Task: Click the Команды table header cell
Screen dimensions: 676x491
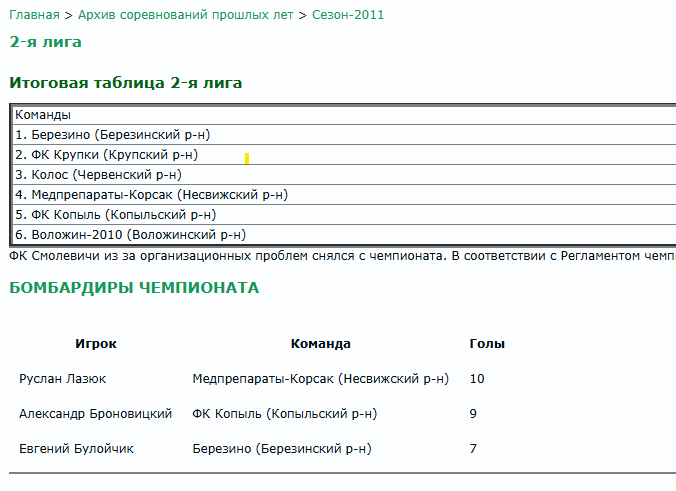Action: pyautogui.click(x=43, y=115)
